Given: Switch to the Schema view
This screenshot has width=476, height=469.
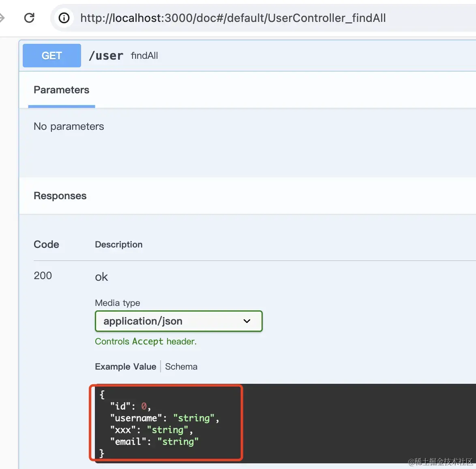Looking at the screenshot, I should tap(181, 367).
